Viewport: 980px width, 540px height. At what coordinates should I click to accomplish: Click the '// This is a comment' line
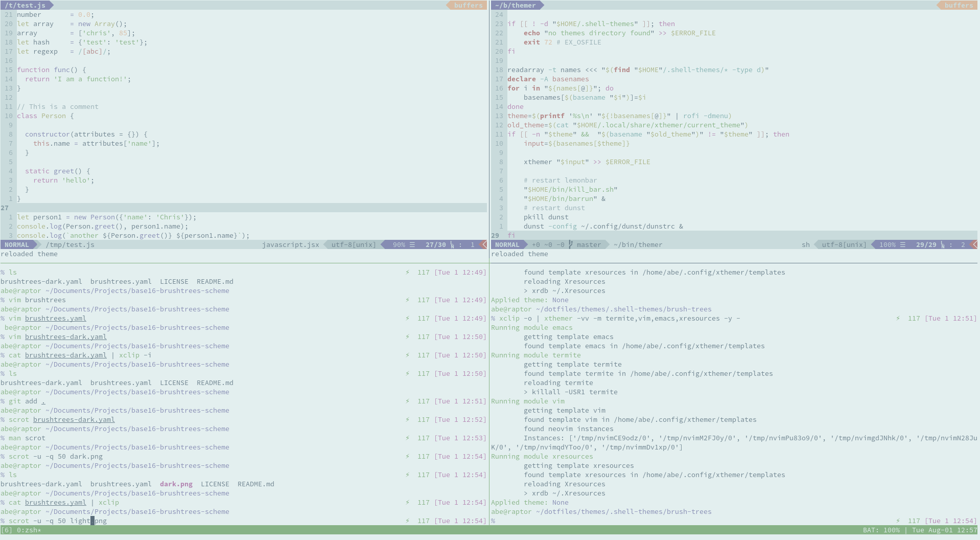(58, 106)
